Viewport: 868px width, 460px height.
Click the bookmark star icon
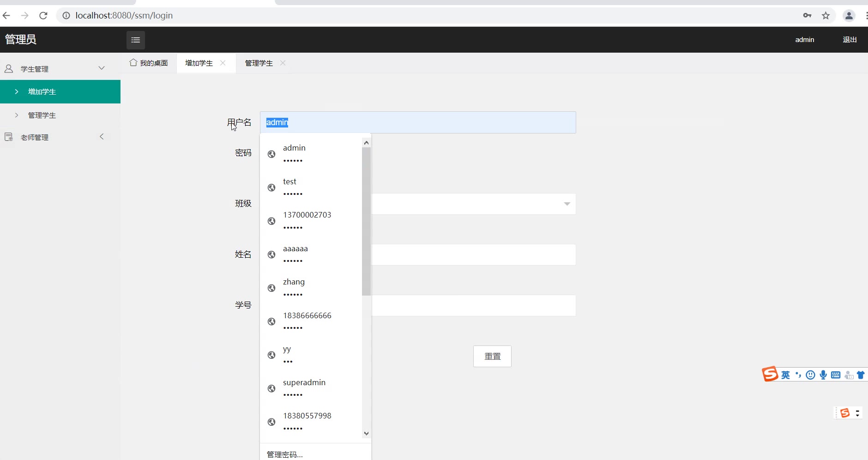(x=826, y=16)
